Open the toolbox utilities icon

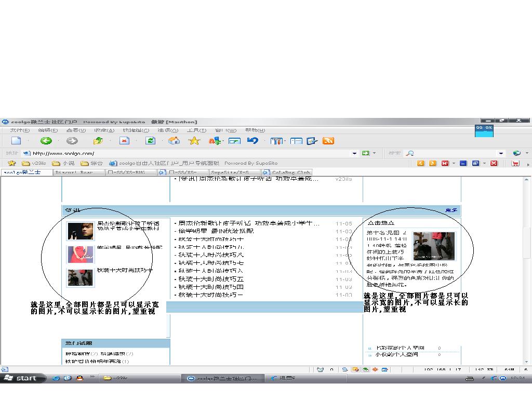click(276, 141)
